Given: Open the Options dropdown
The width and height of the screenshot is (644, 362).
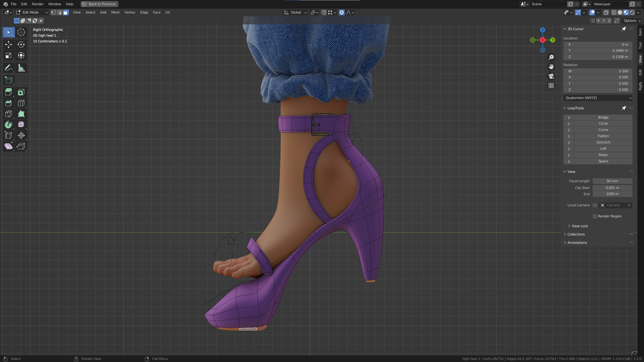Looking at the screenshot, I should [632, 21].
